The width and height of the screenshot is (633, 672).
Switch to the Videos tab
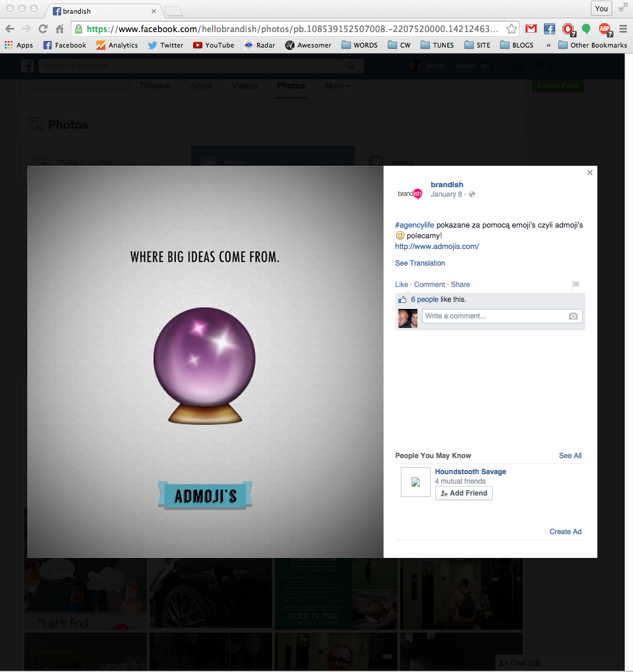pyautogui.click(x=245, y=86)
